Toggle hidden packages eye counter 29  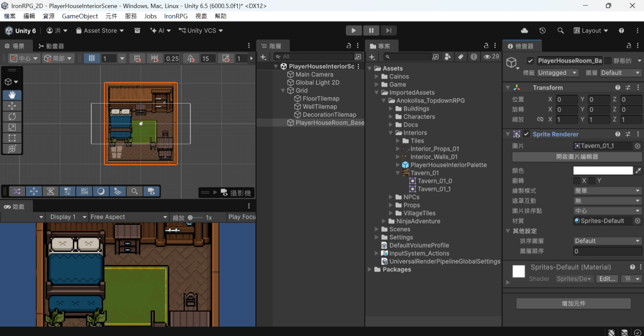(491, 57)
